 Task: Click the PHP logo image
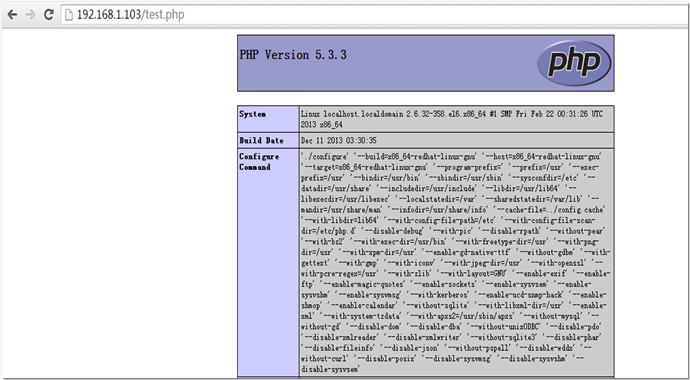point(574,63)
